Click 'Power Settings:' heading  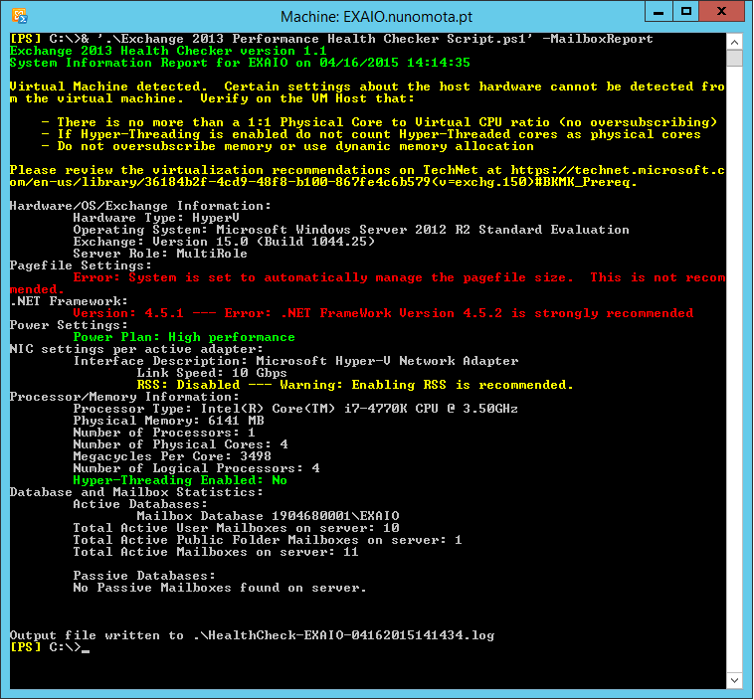click(x=69, y=325)
